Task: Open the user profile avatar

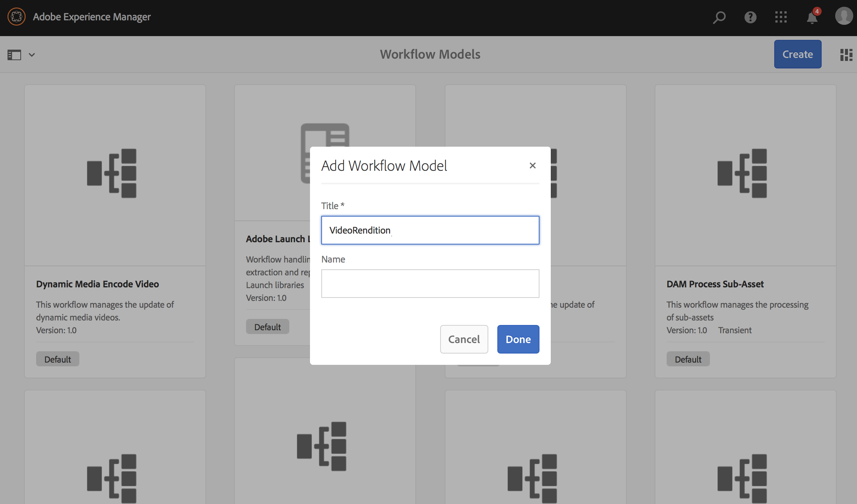Action: click(x=844, y=17)
